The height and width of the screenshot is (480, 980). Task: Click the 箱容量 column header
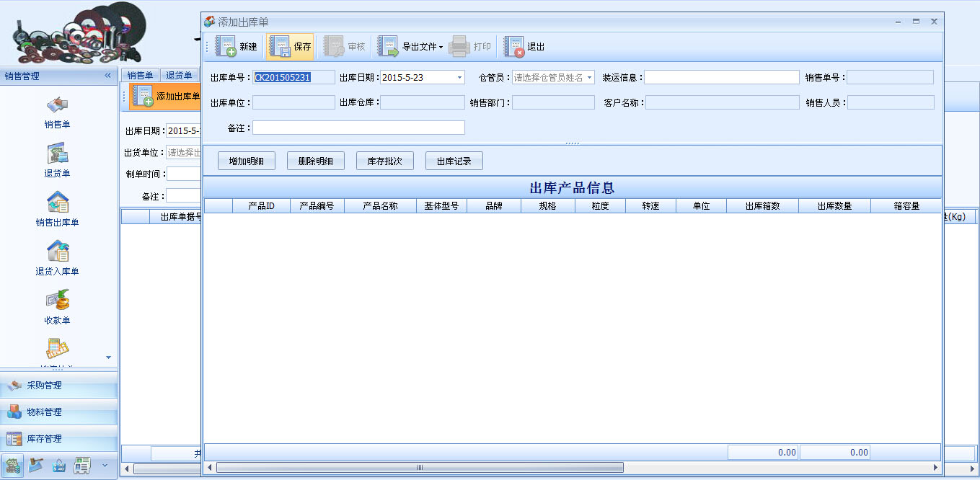coord(906,206)
